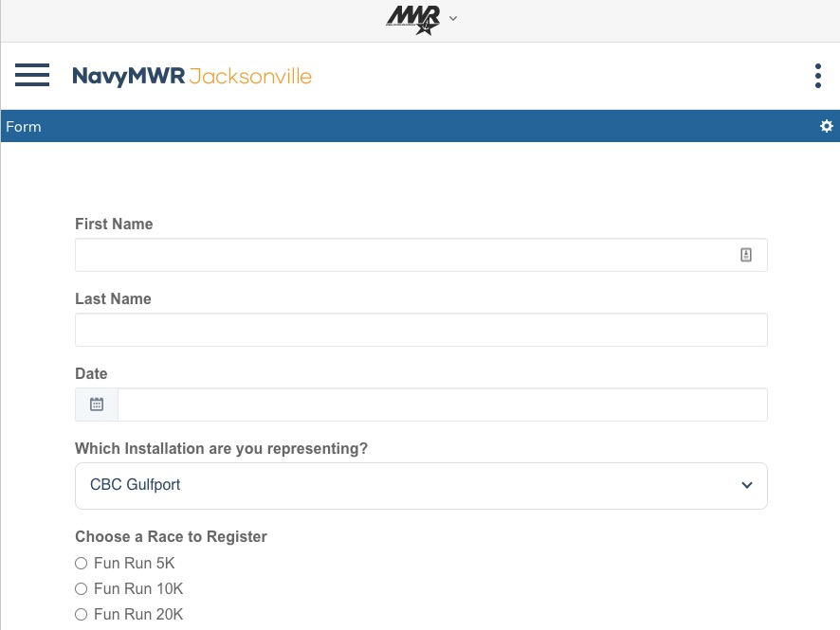Go to NavyMWR Jacksonville home logo
Screen dimensions: 840x630
pyautogui.click(x=192, y=76)
